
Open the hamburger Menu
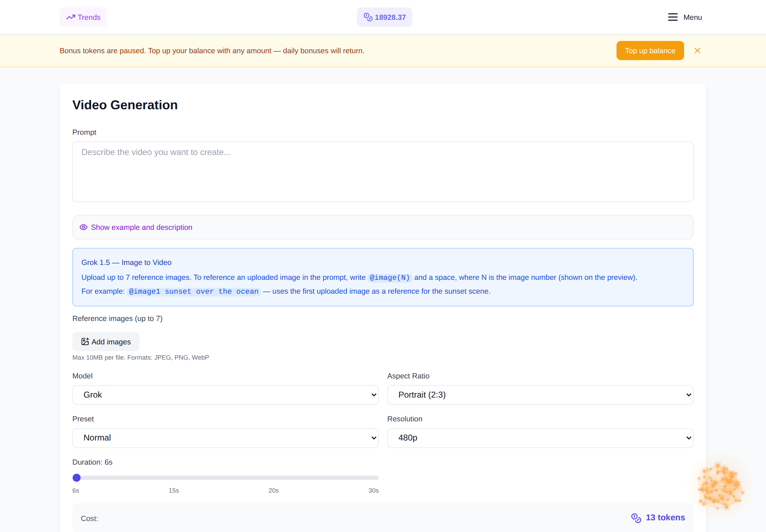(x=685, y=17)
